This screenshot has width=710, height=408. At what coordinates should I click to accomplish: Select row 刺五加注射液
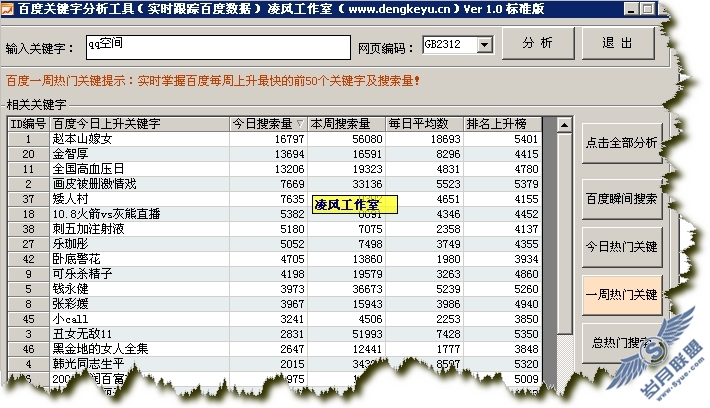pyautogui.click(x=275, y=229)
